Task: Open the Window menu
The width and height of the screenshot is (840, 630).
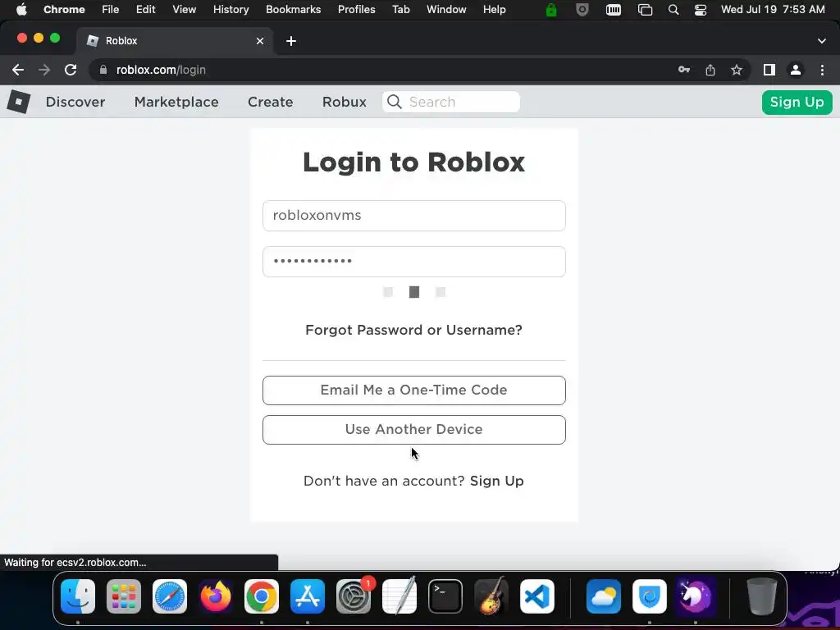Action: click(x=446, y=10)
